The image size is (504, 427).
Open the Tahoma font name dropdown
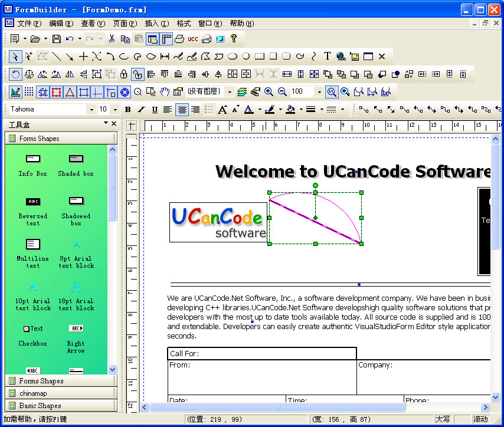click(91, 110)
